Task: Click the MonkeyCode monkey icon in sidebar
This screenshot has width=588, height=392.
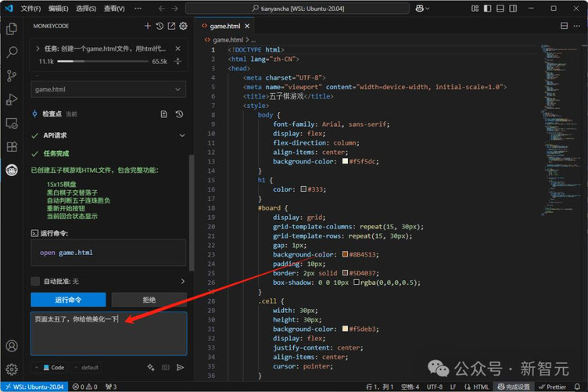Action: [12, 170]
